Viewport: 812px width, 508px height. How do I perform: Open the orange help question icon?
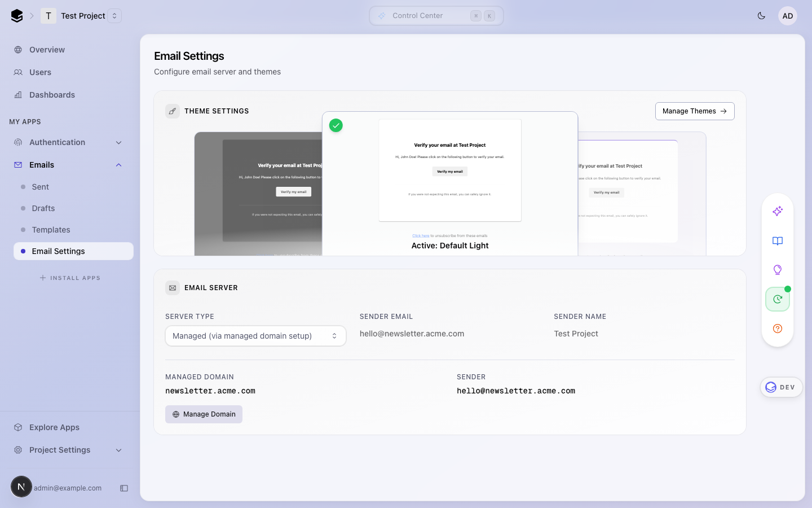(778, 329)
